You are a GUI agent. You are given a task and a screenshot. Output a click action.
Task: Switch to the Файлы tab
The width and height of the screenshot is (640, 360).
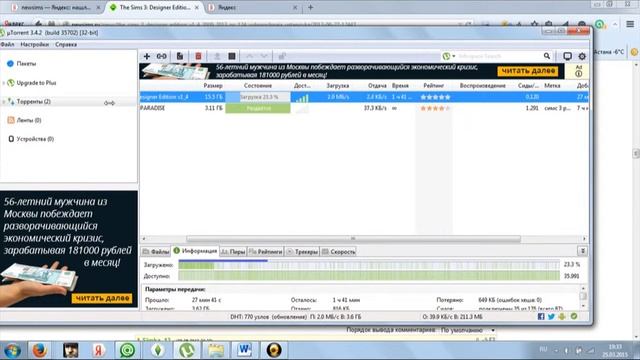click(156, 252)
